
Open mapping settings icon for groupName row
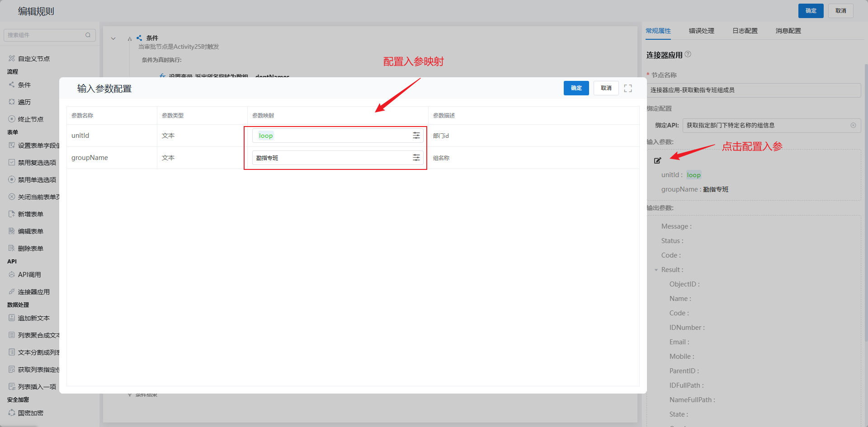click(416, 158)
